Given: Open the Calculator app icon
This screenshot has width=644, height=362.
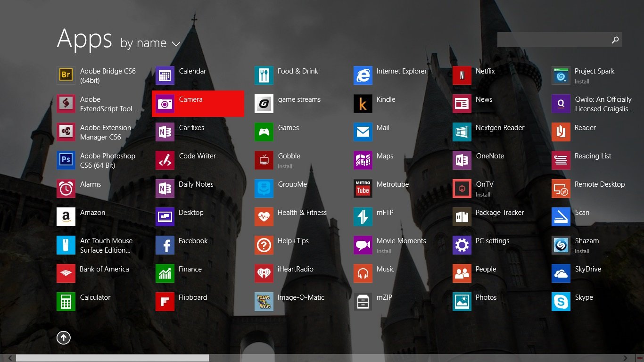Looking at the screenshot, I should pyautogui.click(x=66, y=302).
